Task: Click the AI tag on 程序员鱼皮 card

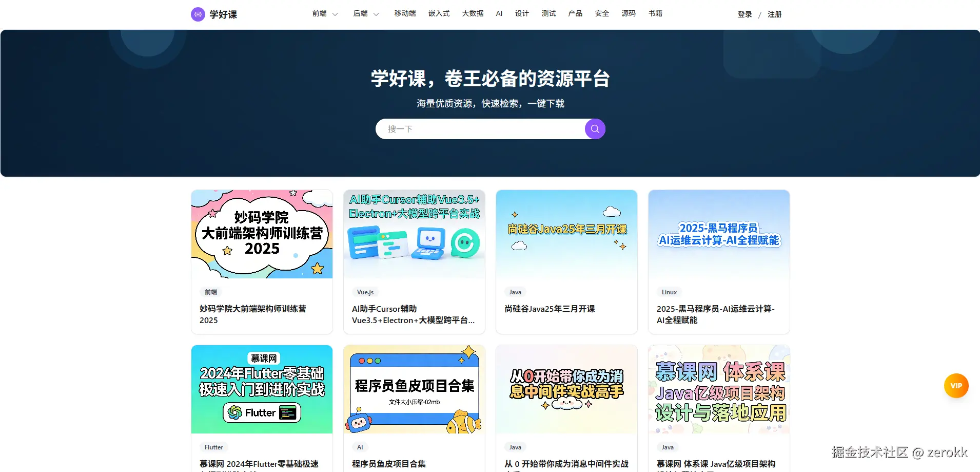Action: [x=360, y=447]
